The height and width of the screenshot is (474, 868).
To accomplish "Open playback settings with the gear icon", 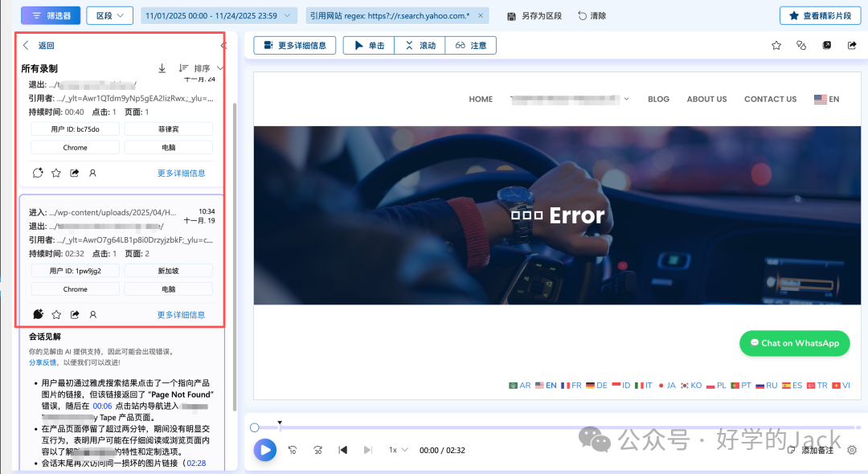I will (853, 450).
